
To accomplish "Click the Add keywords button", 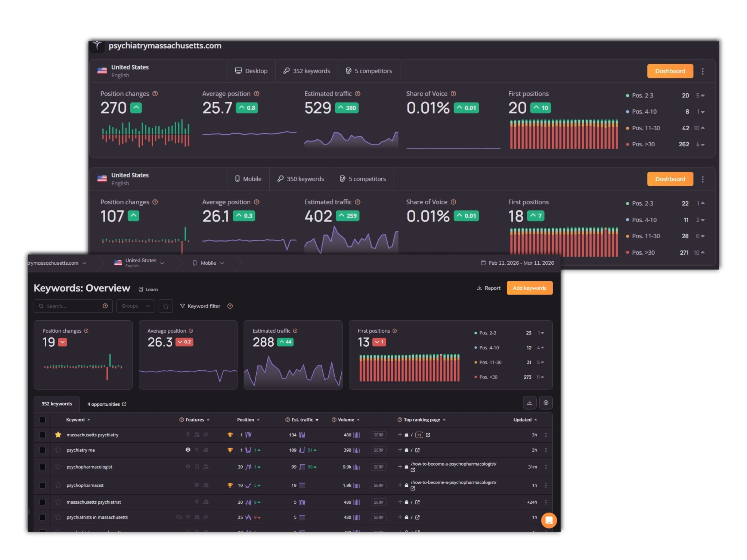I will (x=529, y=288).
